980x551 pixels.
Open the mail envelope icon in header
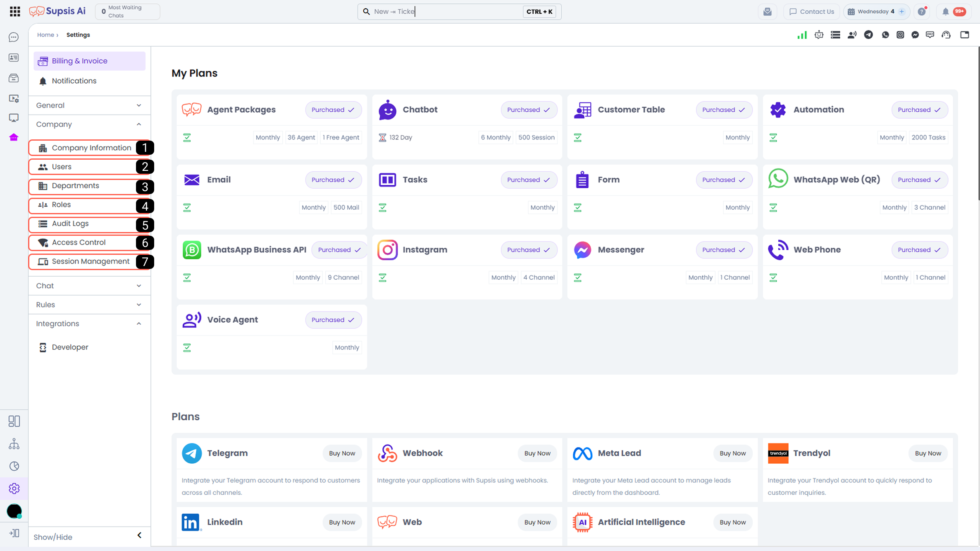pos(768,12)
